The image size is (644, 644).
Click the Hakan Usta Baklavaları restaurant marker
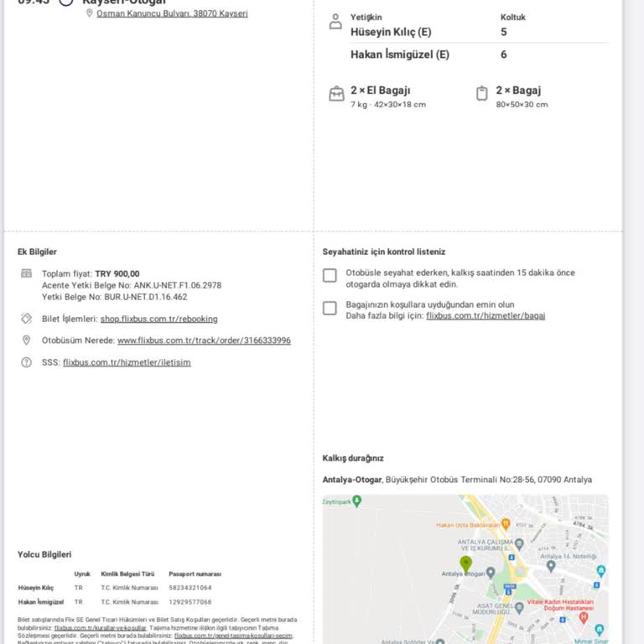(506, 524)
